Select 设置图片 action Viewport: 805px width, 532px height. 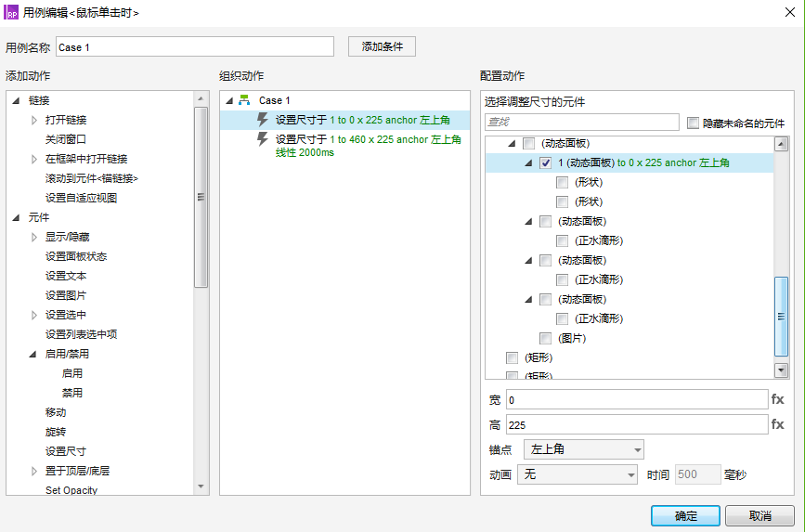(x=66, y=295)
